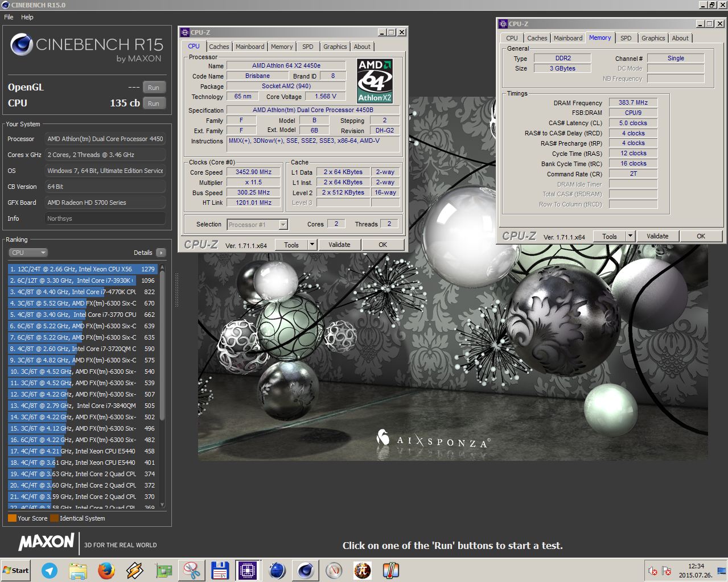Screen dimensions: 728x582
Task: Open Tools dropdown arrow in right CPU-Z
Action: tap(630, 236)
